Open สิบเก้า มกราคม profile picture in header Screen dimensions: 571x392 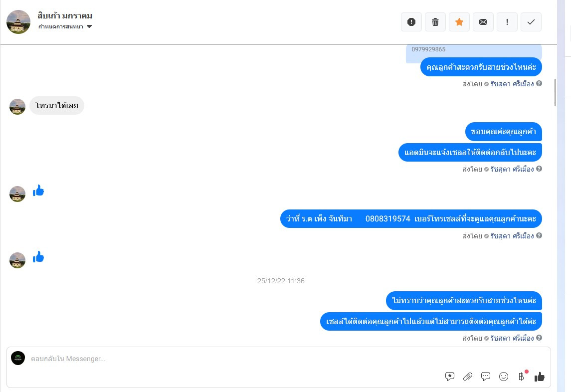[x=18, y=22]
